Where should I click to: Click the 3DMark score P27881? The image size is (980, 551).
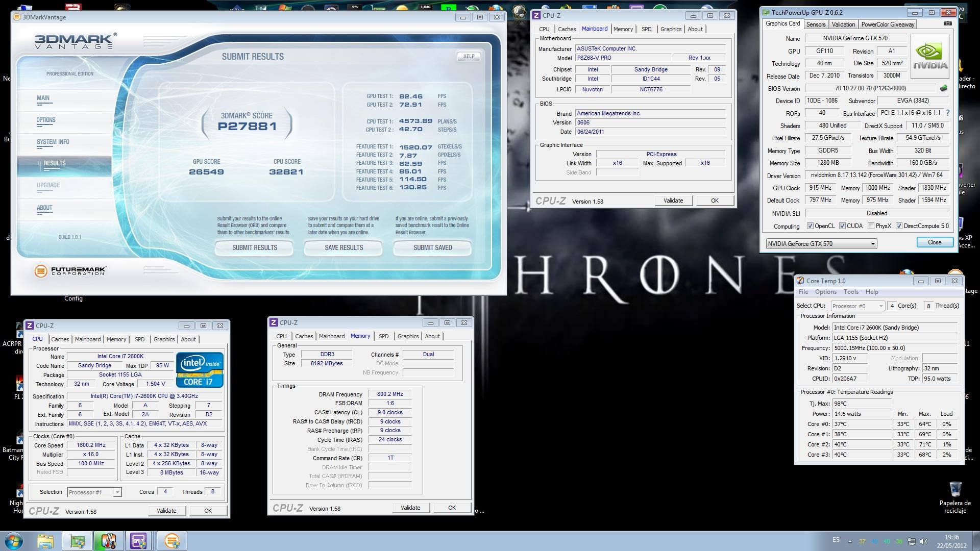248,126
